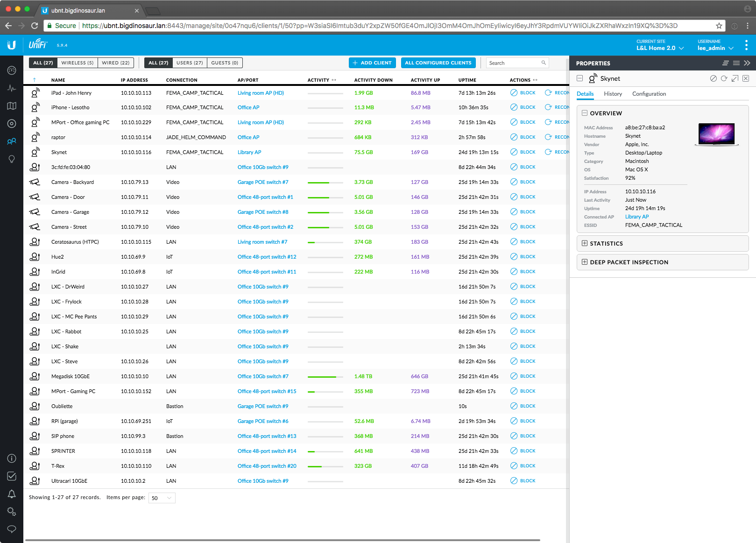The image size is (756, 543).
Task: Expand the Deep Packet Inspection section
Action: coord(629,262)
